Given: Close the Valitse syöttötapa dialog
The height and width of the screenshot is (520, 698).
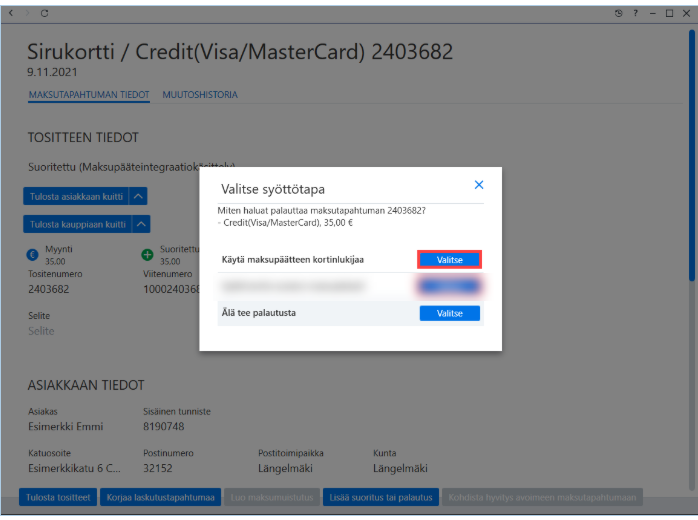Looking at the screenshot, I should click(479, 185).
